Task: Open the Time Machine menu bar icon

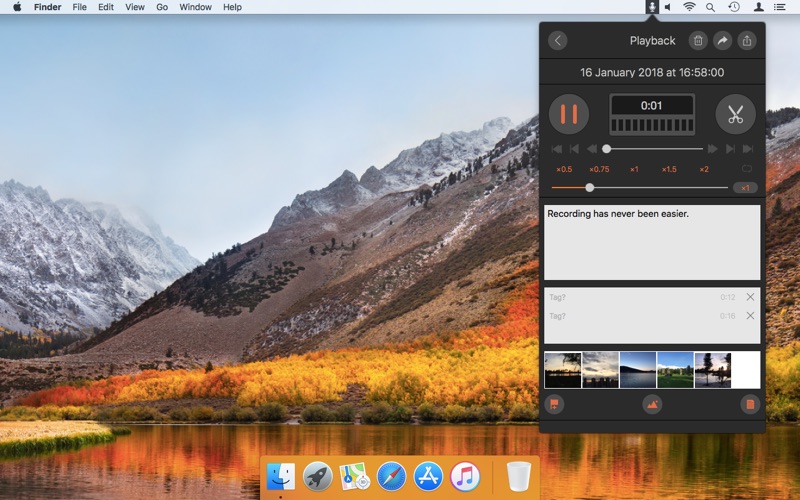Action: click(734, 7)
